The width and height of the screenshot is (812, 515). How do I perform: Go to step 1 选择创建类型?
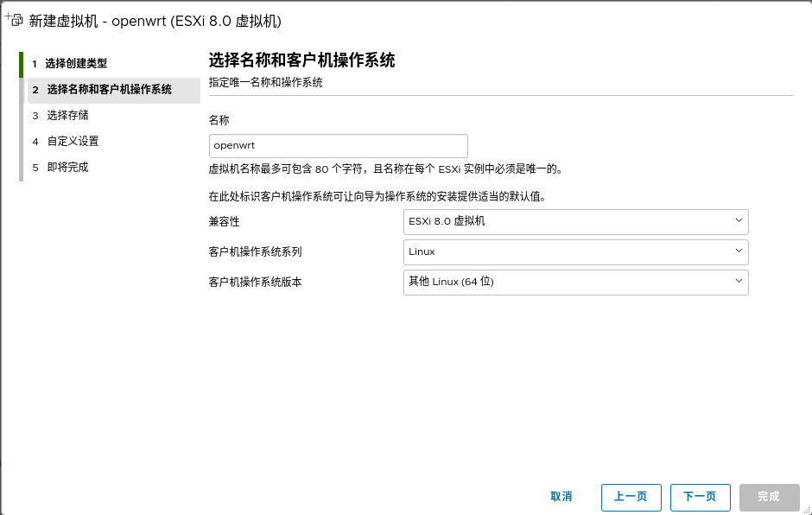click(69, 64)
